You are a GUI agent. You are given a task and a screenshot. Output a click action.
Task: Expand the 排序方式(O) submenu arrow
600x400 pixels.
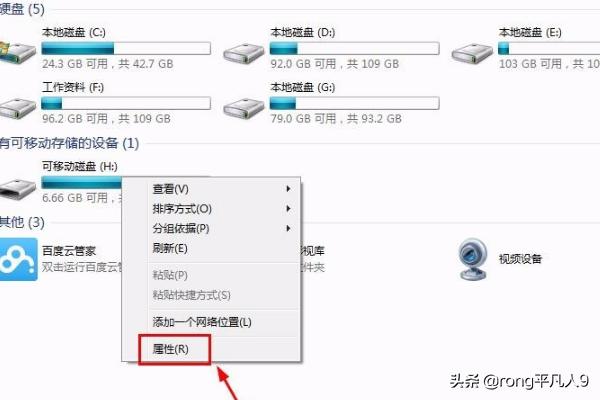(288, 209)
